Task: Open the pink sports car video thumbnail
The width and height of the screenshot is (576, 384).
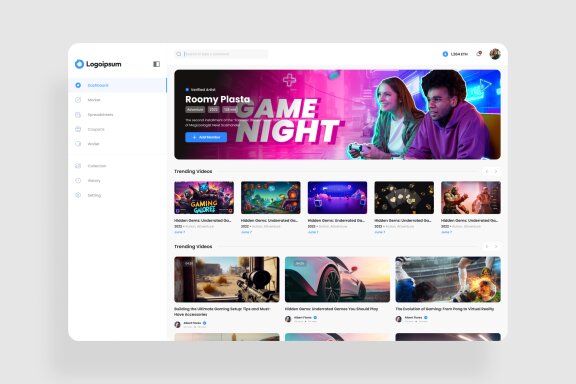Action: click(337, 279)
